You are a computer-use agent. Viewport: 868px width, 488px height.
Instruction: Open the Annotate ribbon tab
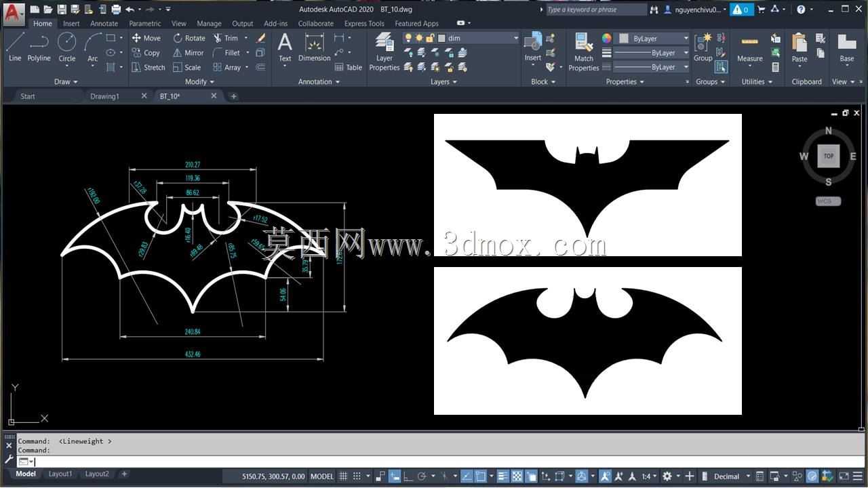(104, 23)
